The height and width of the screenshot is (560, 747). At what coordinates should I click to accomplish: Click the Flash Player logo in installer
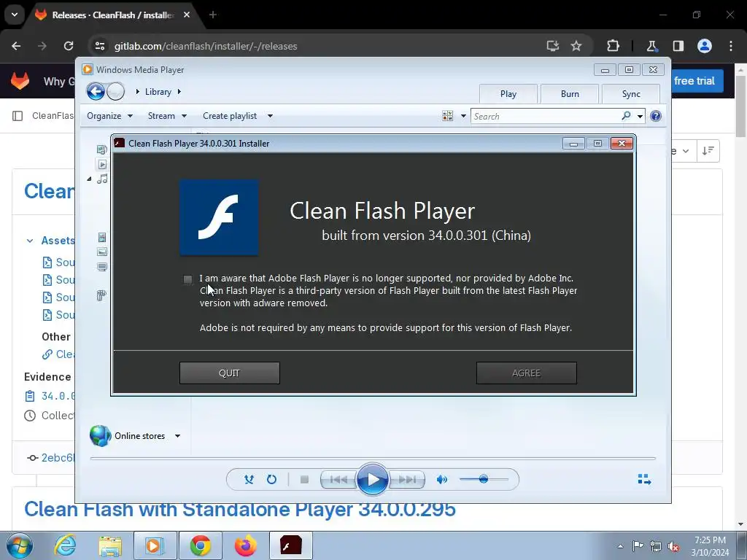point(219,217)
